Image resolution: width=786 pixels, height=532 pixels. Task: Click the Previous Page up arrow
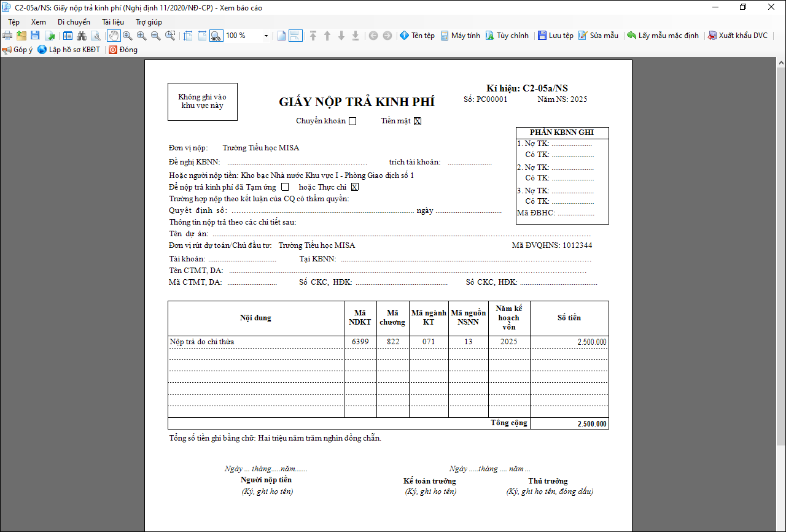pyautogui.click(x=327, y=36)
